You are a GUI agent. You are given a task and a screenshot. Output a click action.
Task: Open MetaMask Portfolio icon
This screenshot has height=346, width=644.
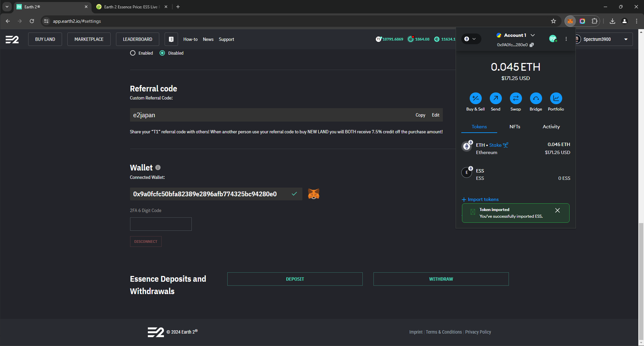556,98
